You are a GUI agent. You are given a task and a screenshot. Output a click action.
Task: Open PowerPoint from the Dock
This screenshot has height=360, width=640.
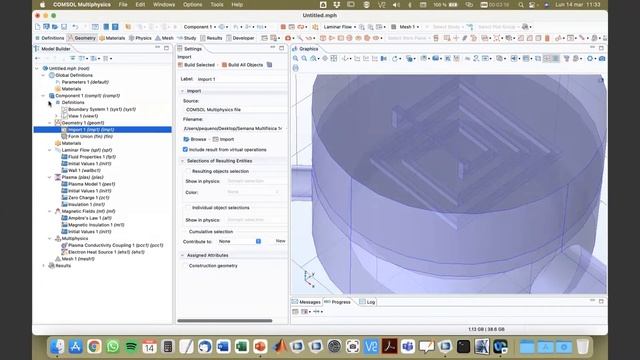(260, 347)
